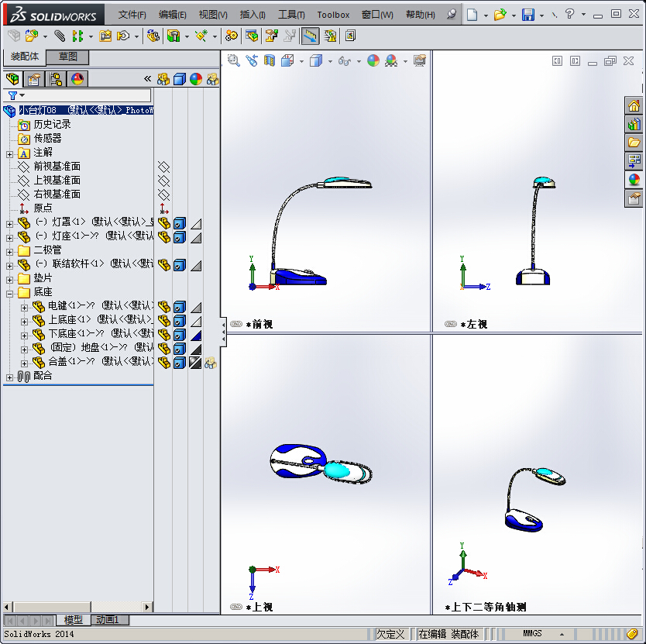The image size is (646, 644).
Task: Toggle hide/show icon for 联结软杆<1> row
Action: [x=163, y=265]
